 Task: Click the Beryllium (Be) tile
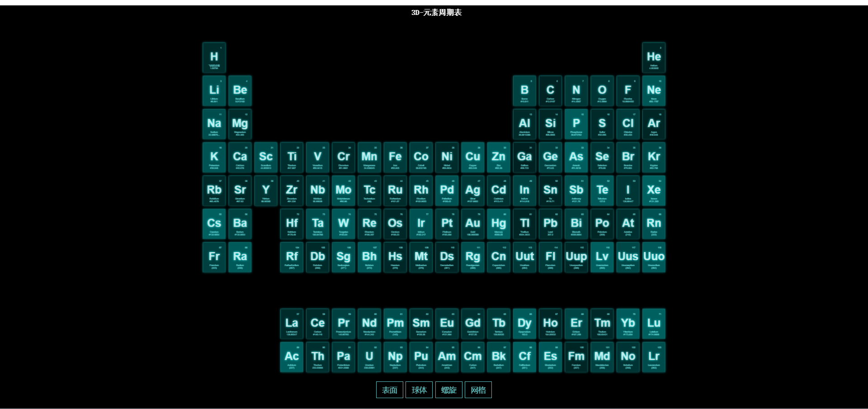[240, 91]
